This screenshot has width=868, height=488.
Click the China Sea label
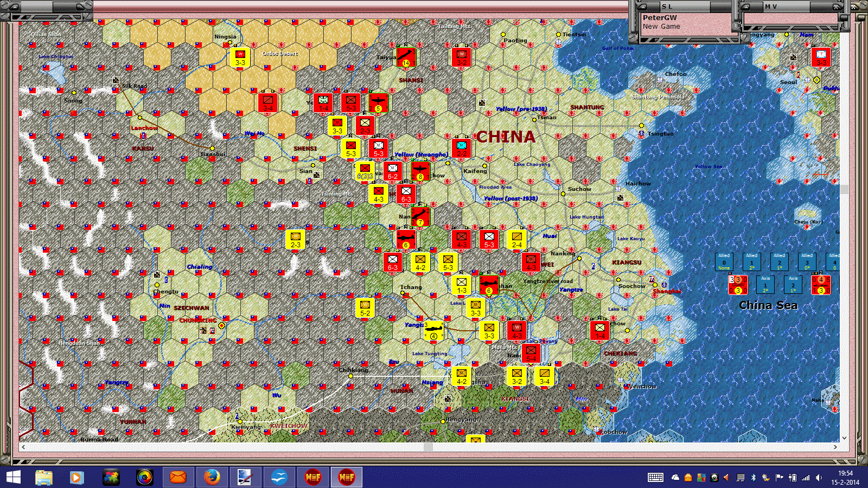tap(768, 305)
